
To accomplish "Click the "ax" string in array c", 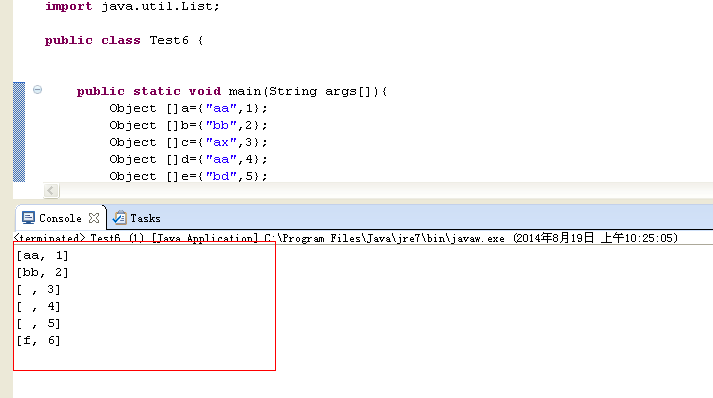I will coord(221,142).
